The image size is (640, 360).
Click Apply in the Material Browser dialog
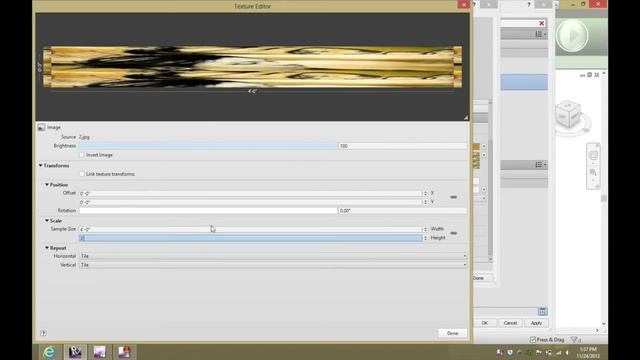point(536,323)
